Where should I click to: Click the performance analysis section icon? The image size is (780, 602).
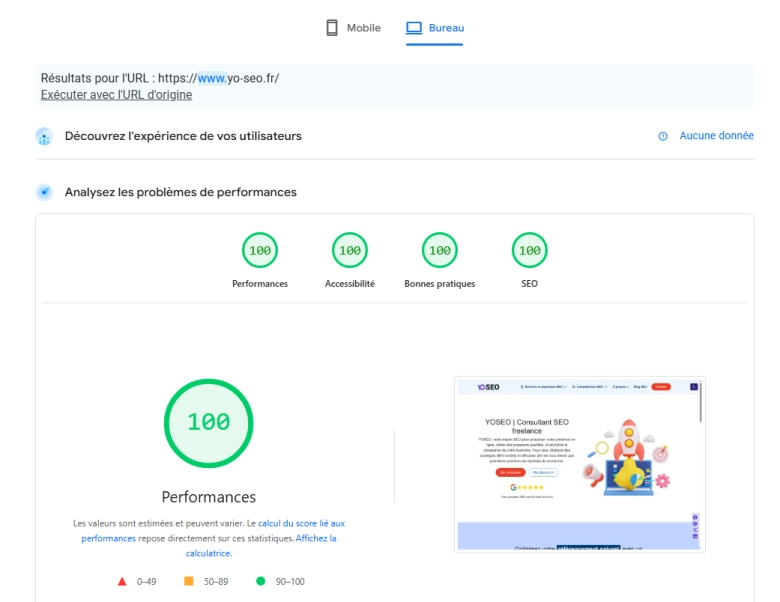44,192
